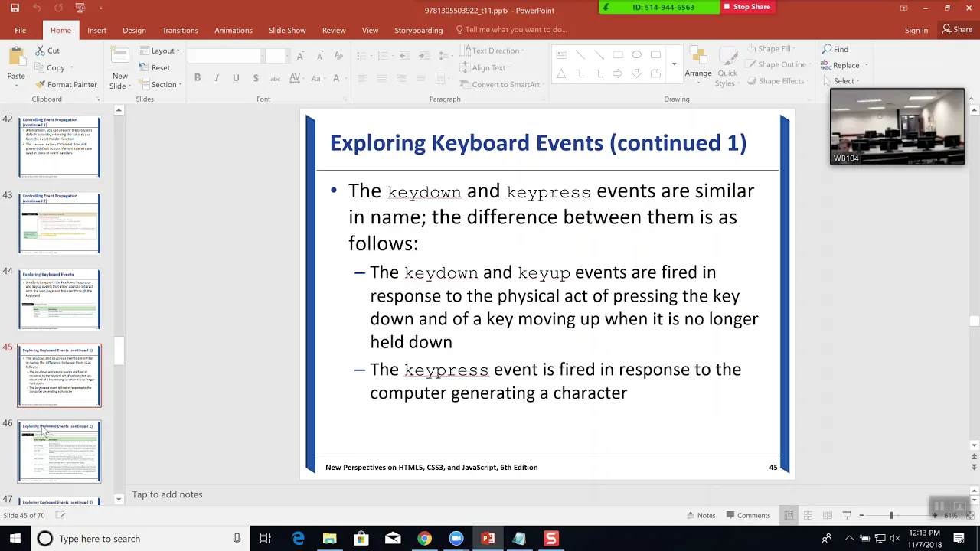980x551 pixels.
Task: Click Tap to add notes area
Action: click(167, 494)
